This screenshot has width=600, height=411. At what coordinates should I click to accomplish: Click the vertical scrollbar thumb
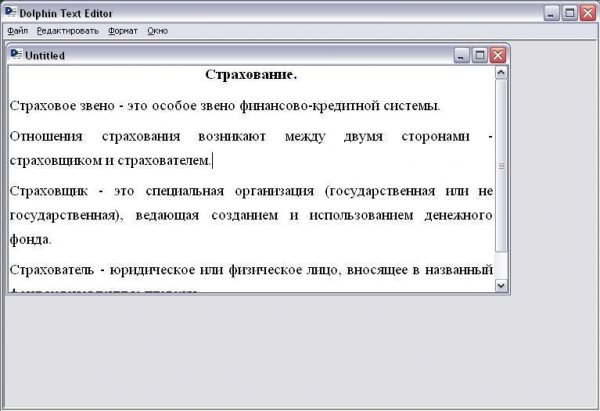(x=501, y=165)
